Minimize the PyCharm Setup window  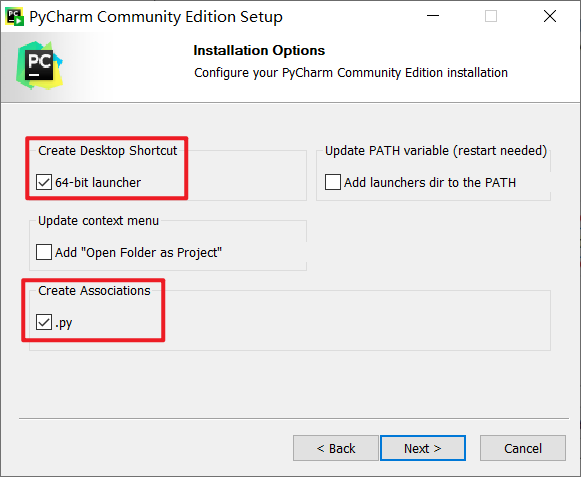(433, 16)
